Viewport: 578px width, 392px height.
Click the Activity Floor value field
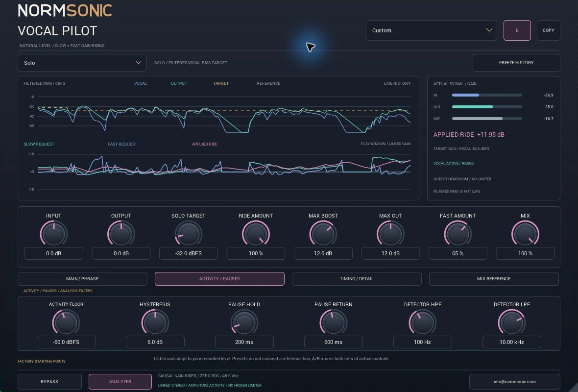click(66, 342)
